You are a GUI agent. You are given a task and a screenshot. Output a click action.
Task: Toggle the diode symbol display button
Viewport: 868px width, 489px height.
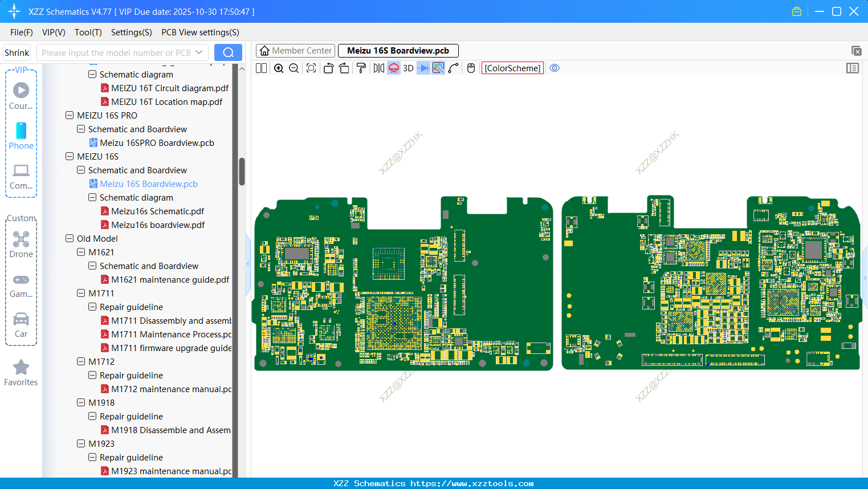(423, 68)
